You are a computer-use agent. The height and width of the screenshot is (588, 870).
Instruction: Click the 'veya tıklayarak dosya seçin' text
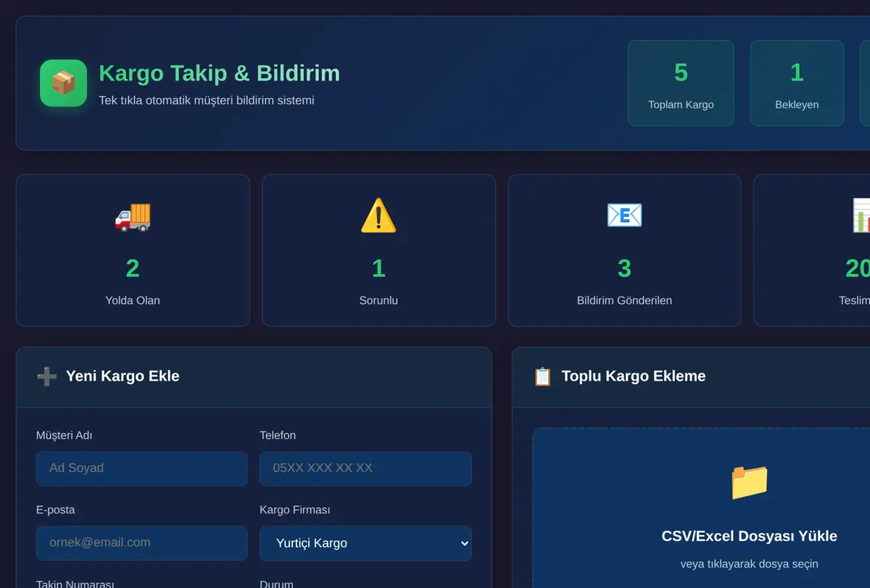click(x=749, y=563)
